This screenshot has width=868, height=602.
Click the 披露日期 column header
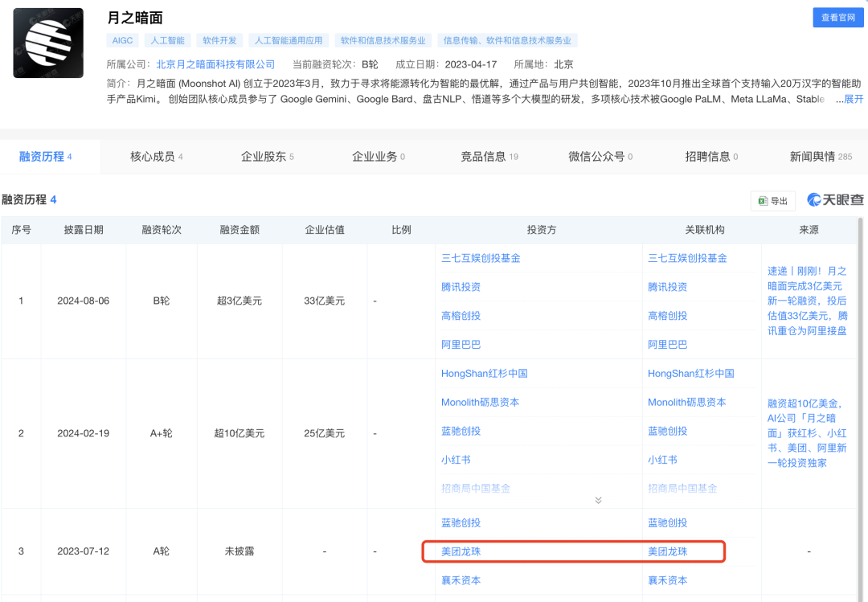[x=83, y=230]
